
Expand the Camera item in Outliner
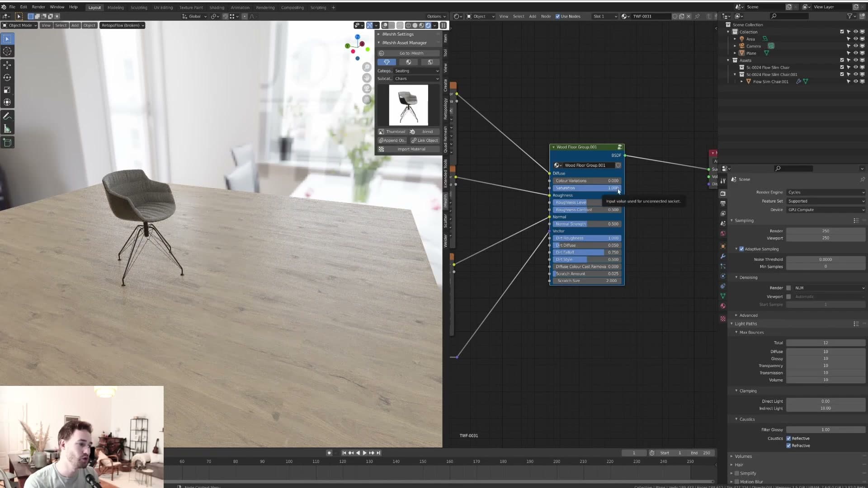pyautogui.click(x=735, y=46)
